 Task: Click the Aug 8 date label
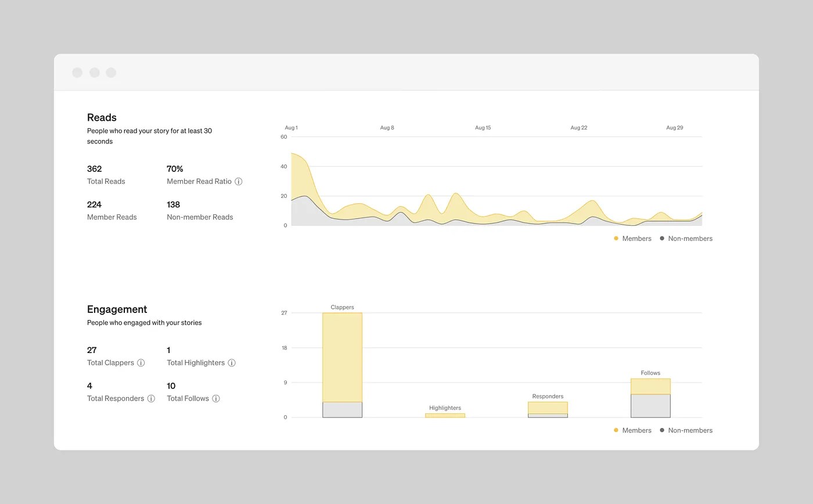point(387,128)
